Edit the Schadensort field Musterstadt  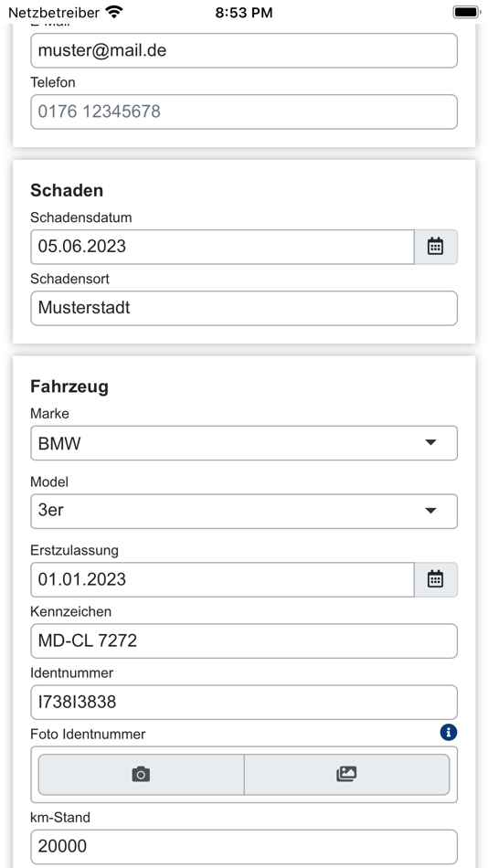(244, 308)
